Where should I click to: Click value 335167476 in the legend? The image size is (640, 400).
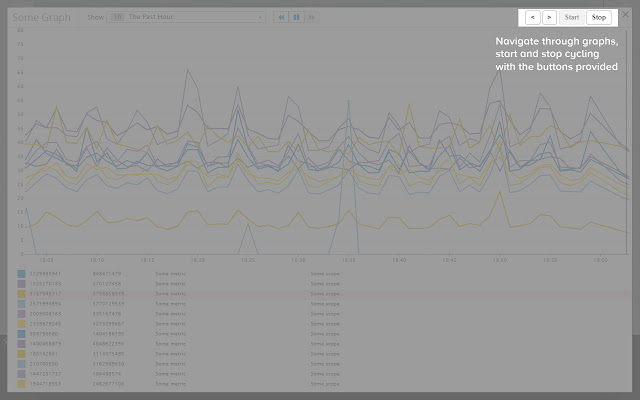pyautogui.click(x=107, y=314)
